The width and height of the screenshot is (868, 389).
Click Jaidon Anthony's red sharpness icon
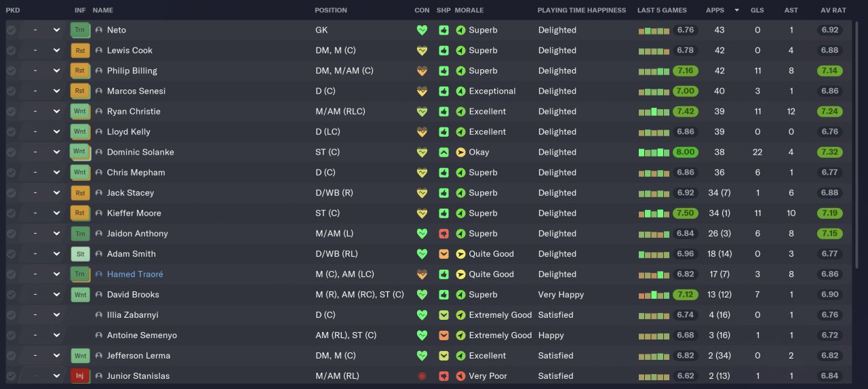(x=443, y=234)
